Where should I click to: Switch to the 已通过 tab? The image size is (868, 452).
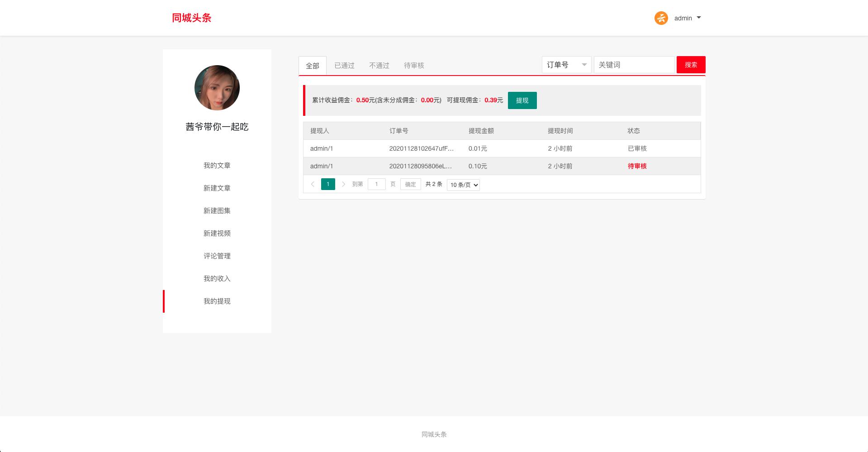click(344, 66)
